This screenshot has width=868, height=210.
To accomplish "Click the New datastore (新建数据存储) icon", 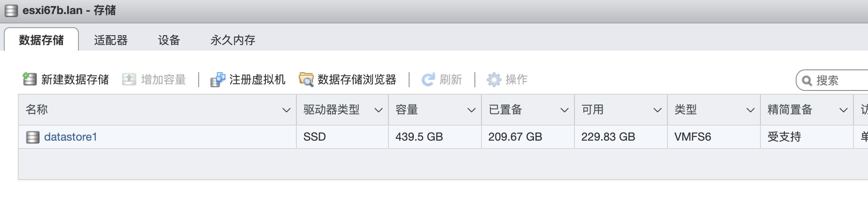I will pyautogui.click(x=30, y=79).
